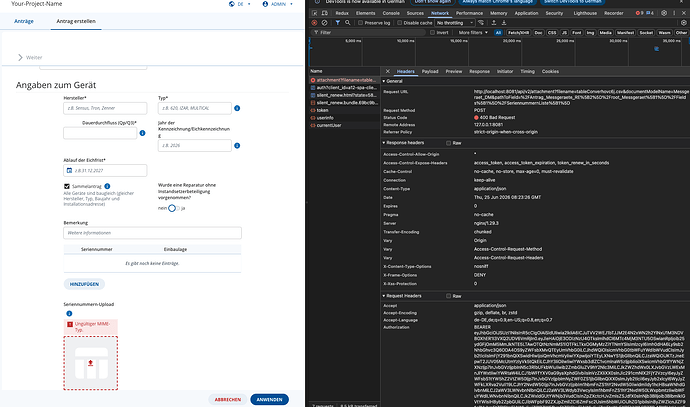The image size is (690, 407).
Task: Switch to the Payload tab
Action: click(430, 71)
